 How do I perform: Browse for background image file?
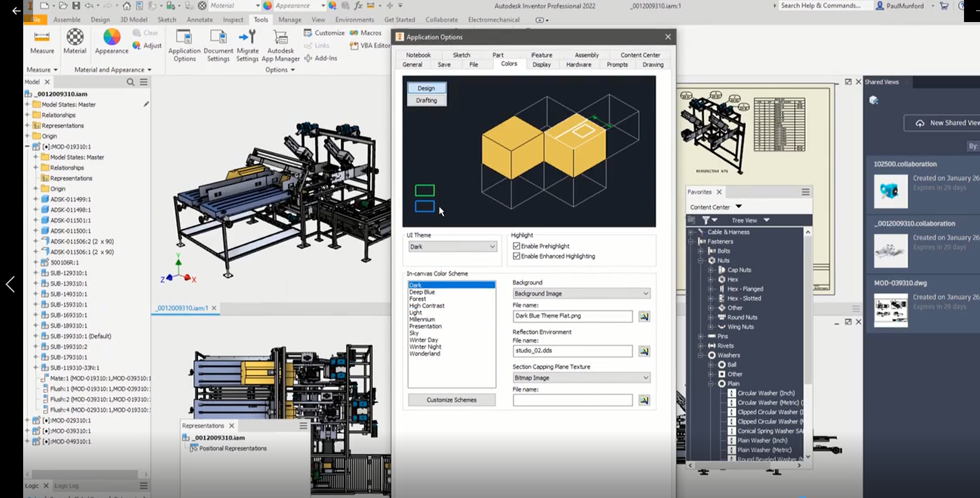pyautogui.click(x=644, y=316)
